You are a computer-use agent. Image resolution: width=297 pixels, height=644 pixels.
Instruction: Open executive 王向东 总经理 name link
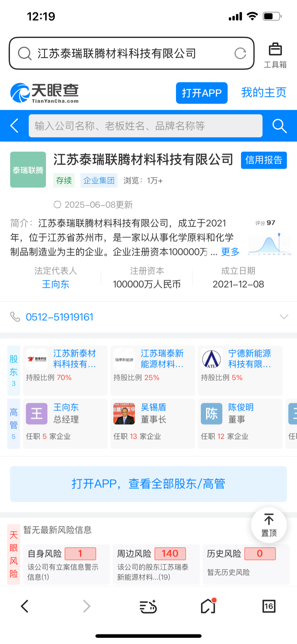click(66, 407)
